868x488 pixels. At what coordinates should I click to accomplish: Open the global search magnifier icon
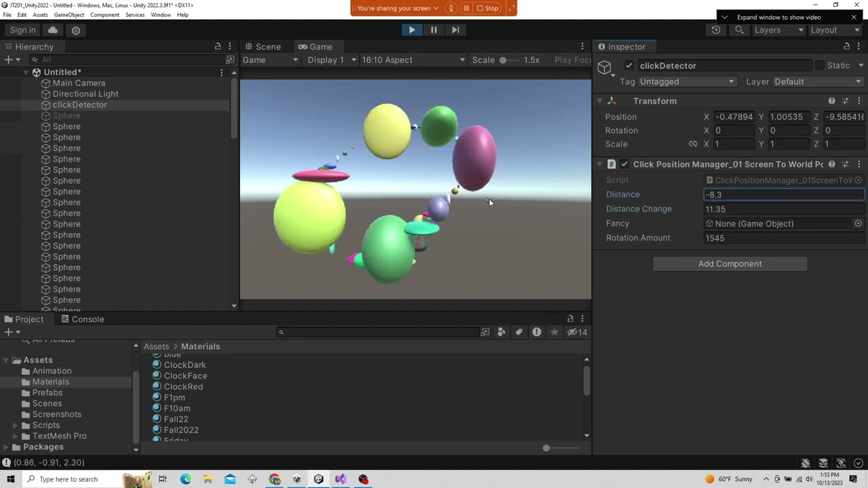click(740, 30)
